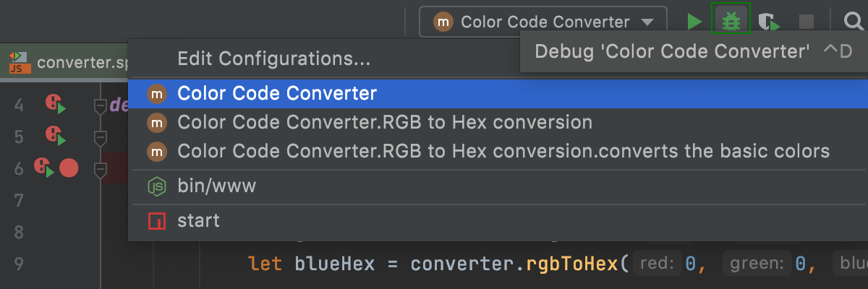Select the npm start configuration
868x289 pixels.
[x=198, y=220]
